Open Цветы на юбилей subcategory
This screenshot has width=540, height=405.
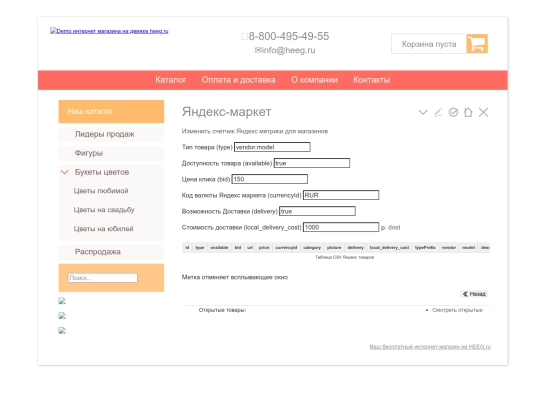click(103, 229)
